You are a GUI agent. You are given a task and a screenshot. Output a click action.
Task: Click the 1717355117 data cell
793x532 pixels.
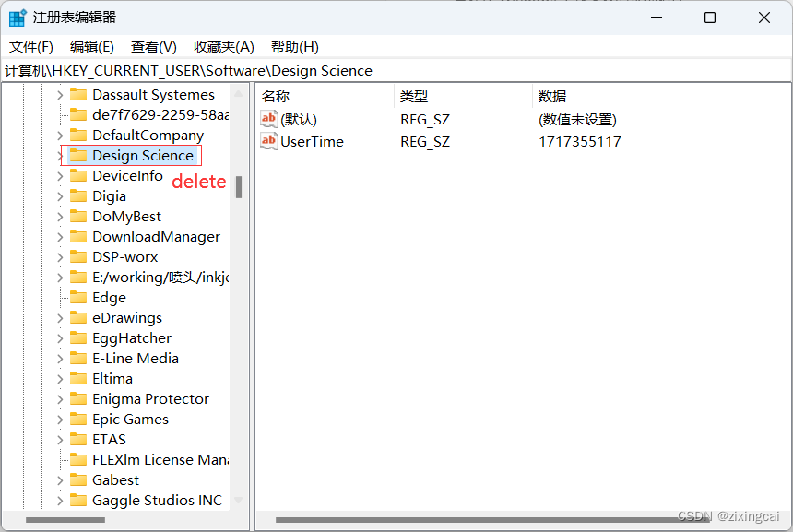tap(580, 142)
